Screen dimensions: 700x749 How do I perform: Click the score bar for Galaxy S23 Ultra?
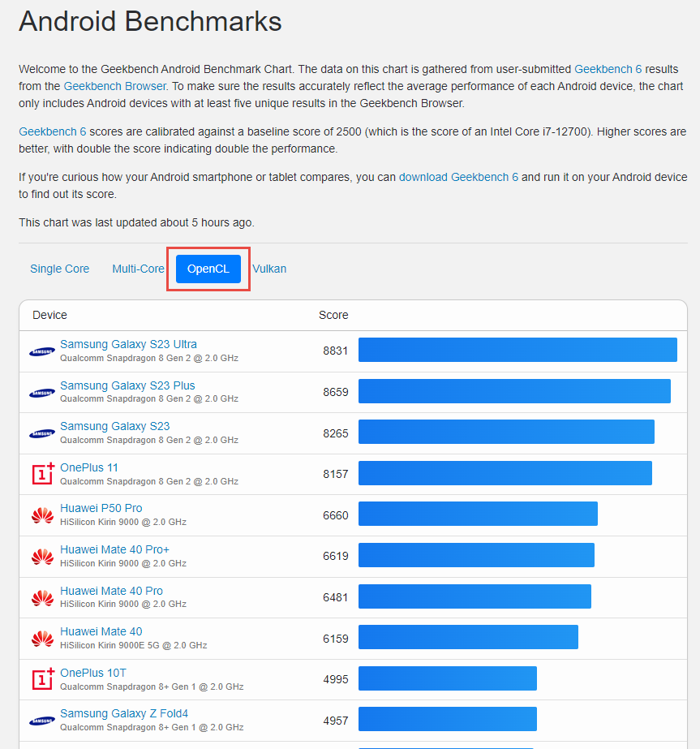coord(517,350)
